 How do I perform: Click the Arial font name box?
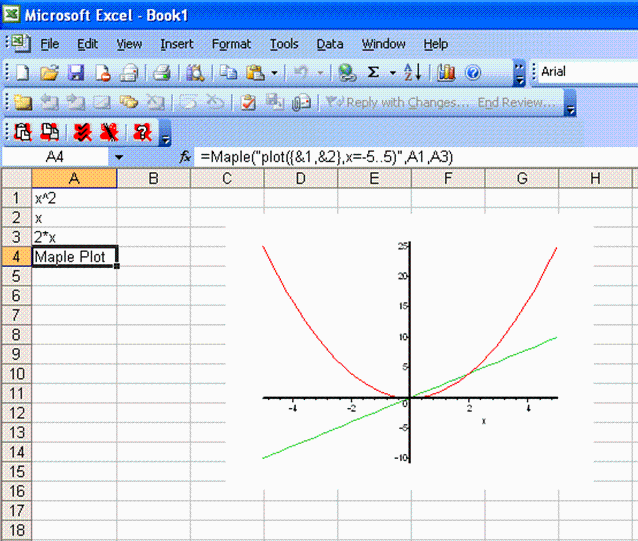[585, 72]
